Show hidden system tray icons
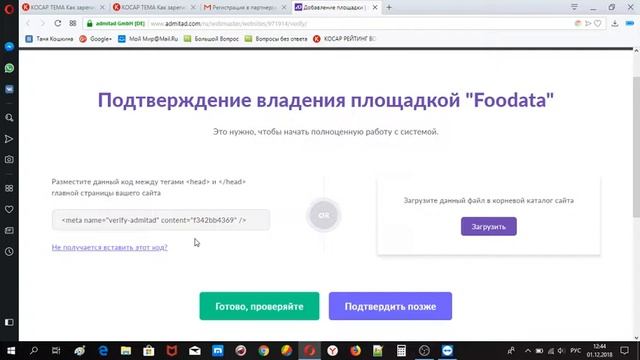Image resolution: width=640 pixels, height=360 pixels. coord(528,351)
